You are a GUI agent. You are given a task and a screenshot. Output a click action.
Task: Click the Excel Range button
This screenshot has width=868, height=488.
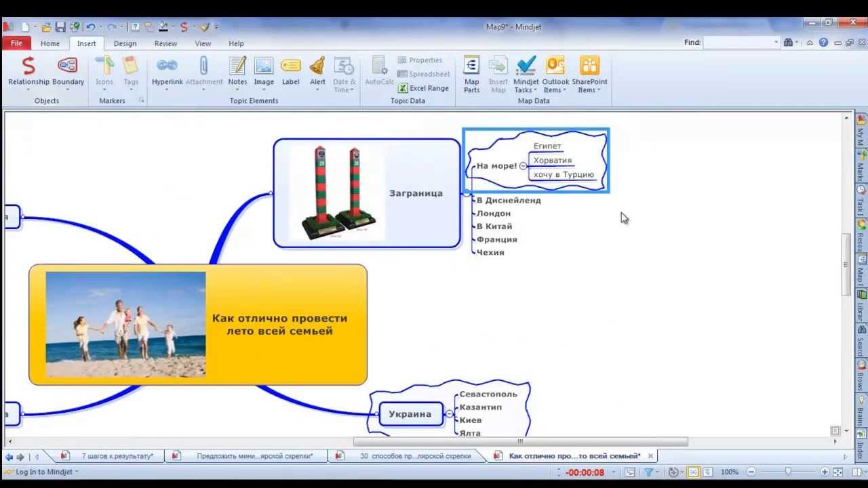(x=424, y=88)
